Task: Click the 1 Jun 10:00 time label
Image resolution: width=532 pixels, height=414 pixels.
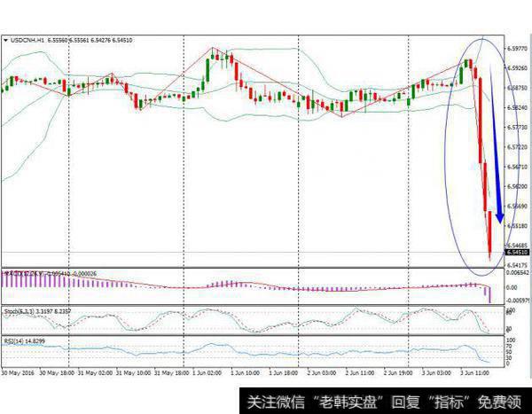Action: [246, 372]
